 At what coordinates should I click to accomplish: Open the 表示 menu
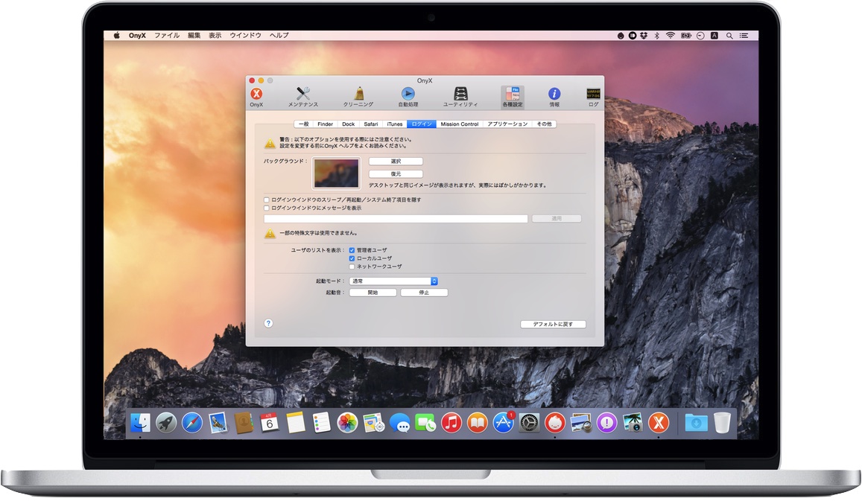215,35
